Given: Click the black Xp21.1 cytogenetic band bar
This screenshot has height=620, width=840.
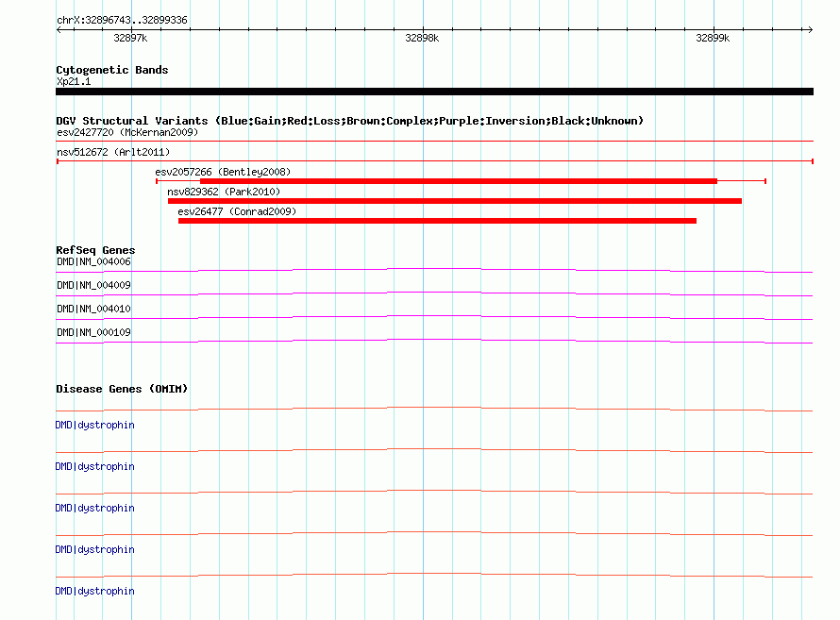Looking at the screenshot, I should click(434, 92).
